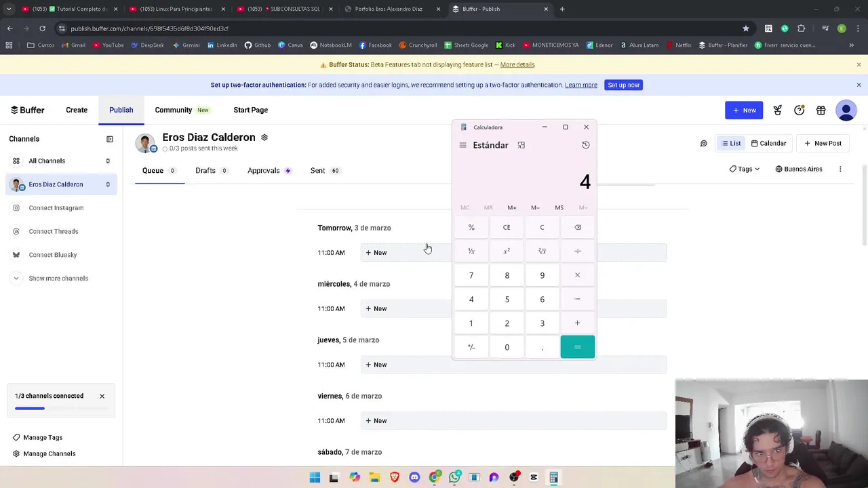Click Connect Bluesky in sidebar
Viewport: 868px width, 488px height.
click(x=61, y=255)
